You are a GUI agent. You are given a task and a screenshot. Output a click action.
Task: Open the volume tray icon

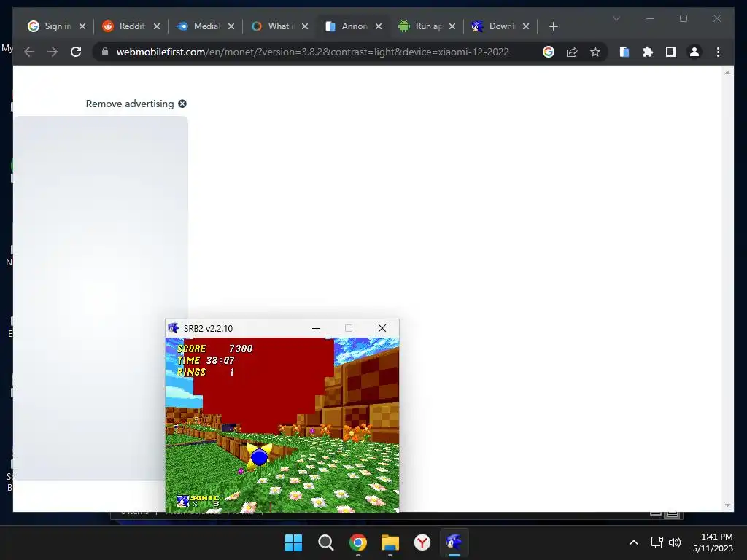[675, 542]
